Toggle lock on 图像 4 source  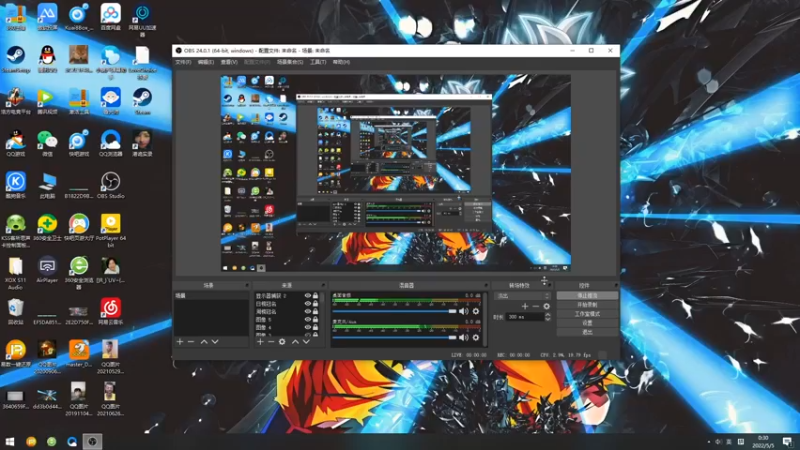pos(315,327)
